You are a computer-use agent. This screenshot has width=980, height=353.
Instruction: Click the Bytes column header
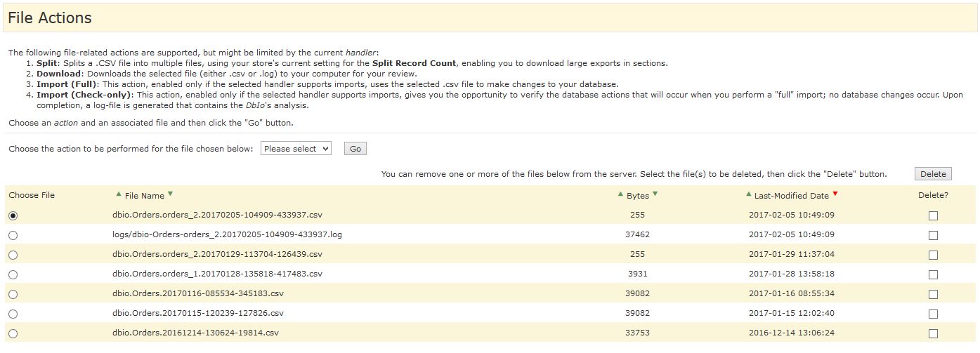click(x=638, y=196)
